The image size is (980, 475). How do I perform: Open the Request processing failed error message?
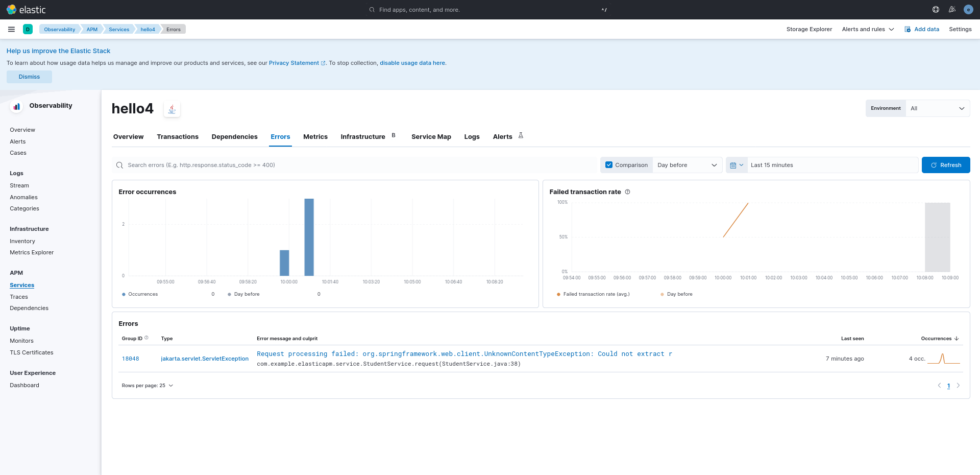coord(464,354)
